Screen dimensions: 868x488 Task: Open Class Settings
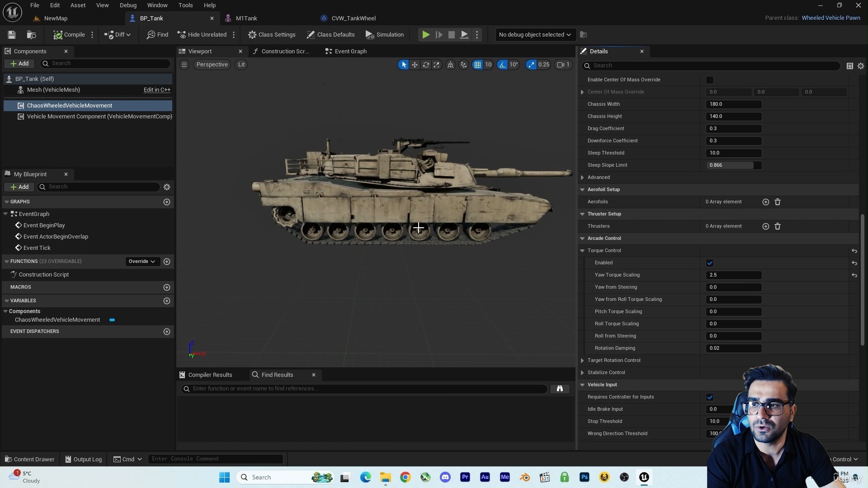point(272,35)
